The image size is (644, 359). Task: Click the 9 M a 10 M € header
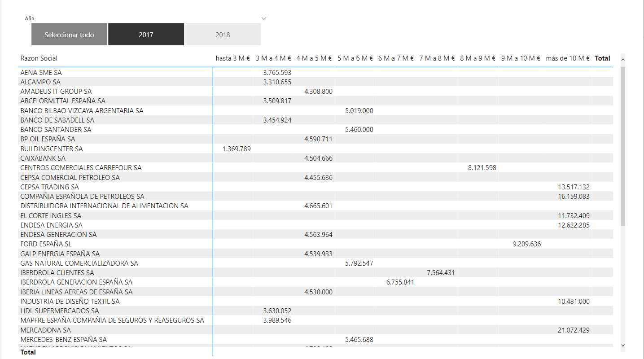521,58
